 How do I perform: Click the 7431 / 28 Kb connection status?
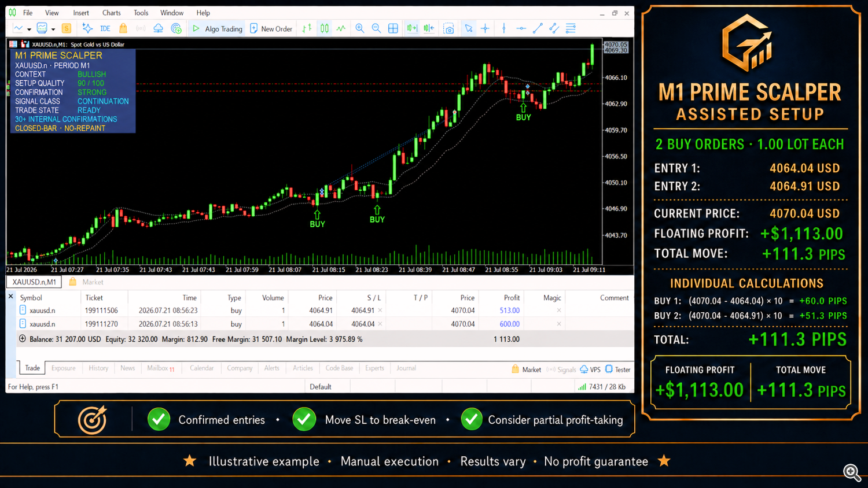[x=601, y=387]
